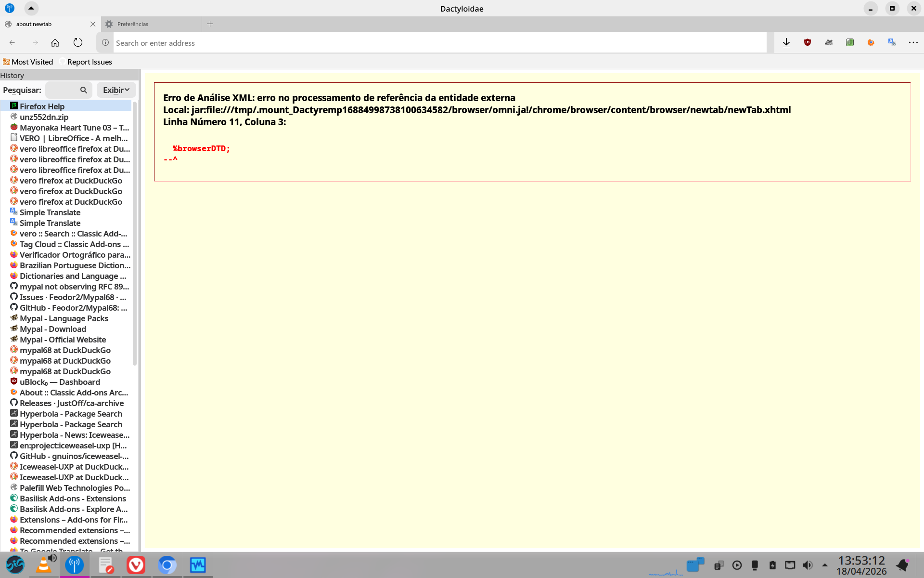Image resolution: width=924 pixels, height=578 pixels.
Task: Click the green leaf extension icon
Action: 850,43
